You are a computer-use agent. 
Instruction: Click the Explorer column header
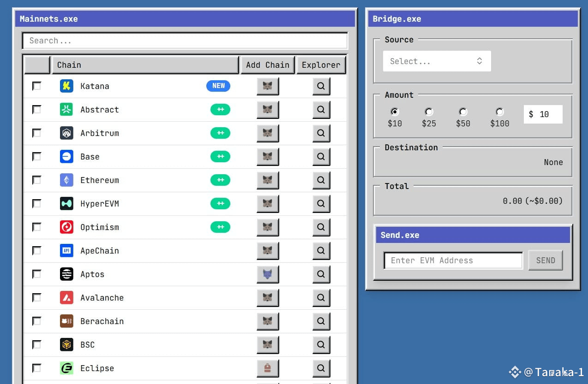coord(321,65)
